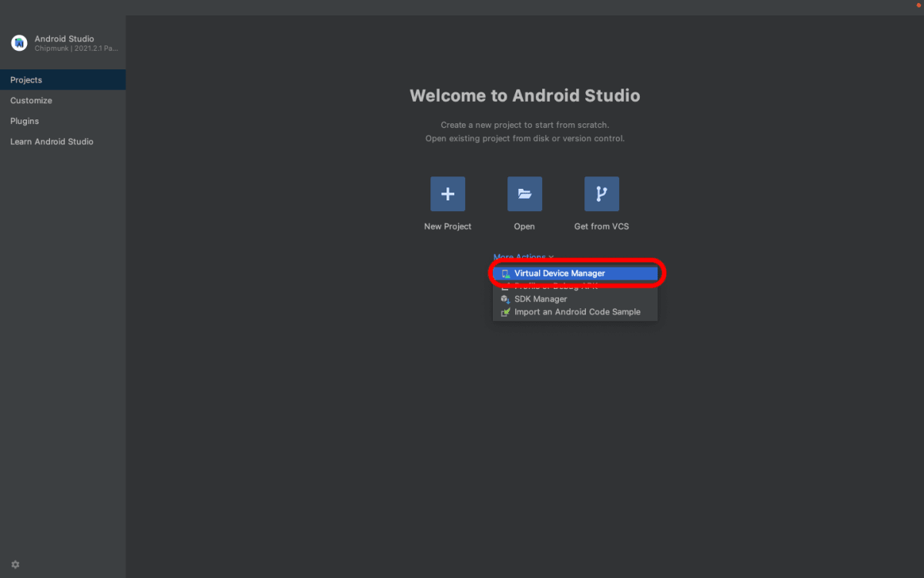The image size is (924, 578).
Task: Switch to the Projects tab
Action: 62,80
